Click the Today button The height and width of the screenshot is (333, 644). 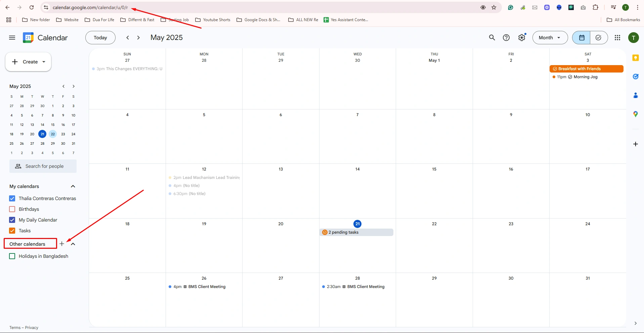(100, 38)
